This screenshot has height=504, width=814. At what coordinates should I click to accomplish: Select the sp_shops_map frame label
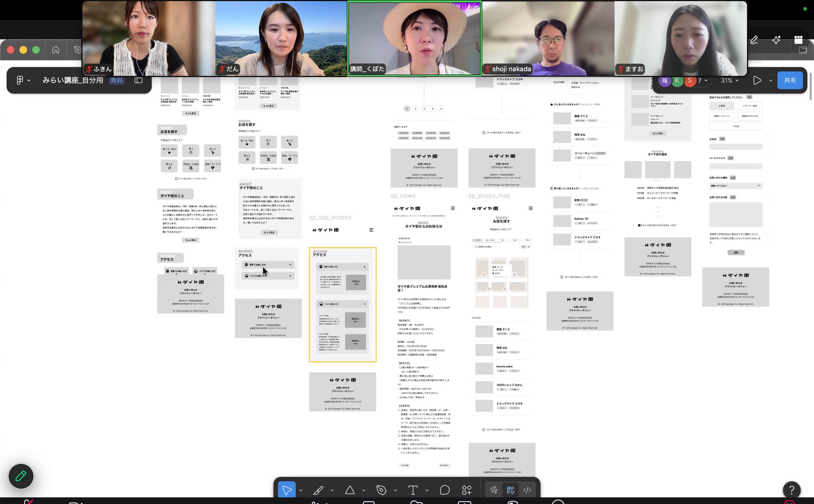[x=489, y=196]
